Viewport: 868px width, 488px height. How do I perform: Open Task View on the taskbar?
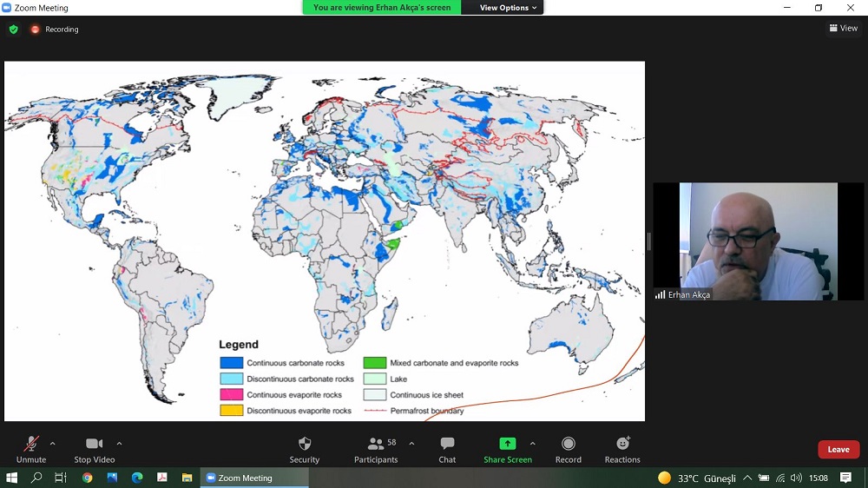pos(61,478)
